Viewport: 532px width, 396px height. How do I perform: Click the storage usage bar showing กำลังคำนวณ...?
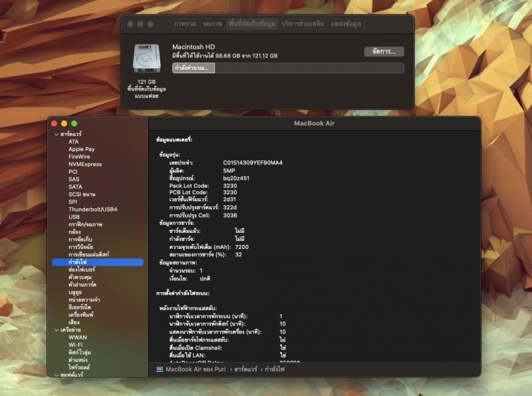(288, 68)
